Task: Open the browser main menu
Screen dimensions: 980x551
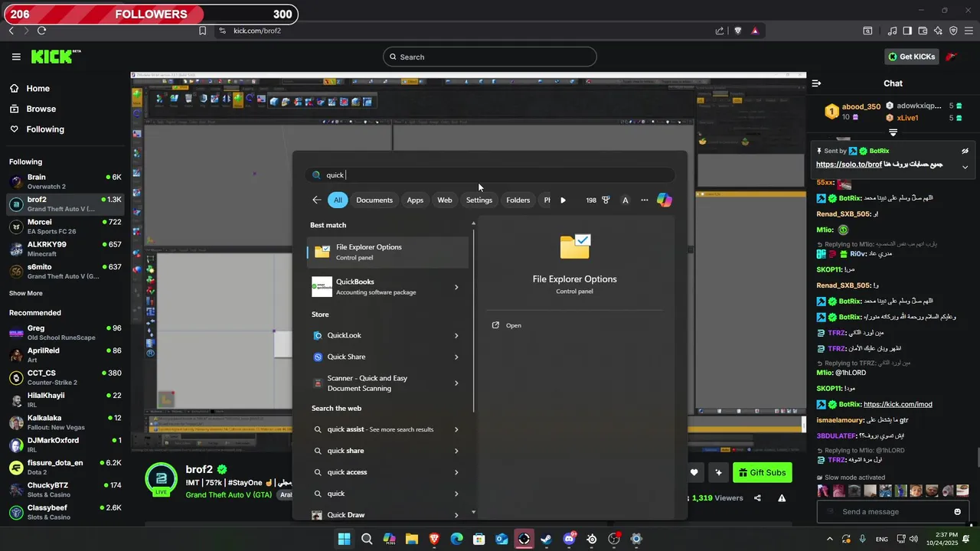Action: (x=969, y=31)
